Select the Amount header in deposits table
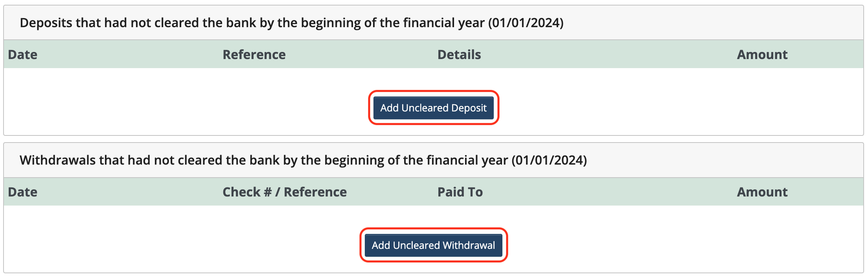 pyautogui.click(x=762, y=54)
